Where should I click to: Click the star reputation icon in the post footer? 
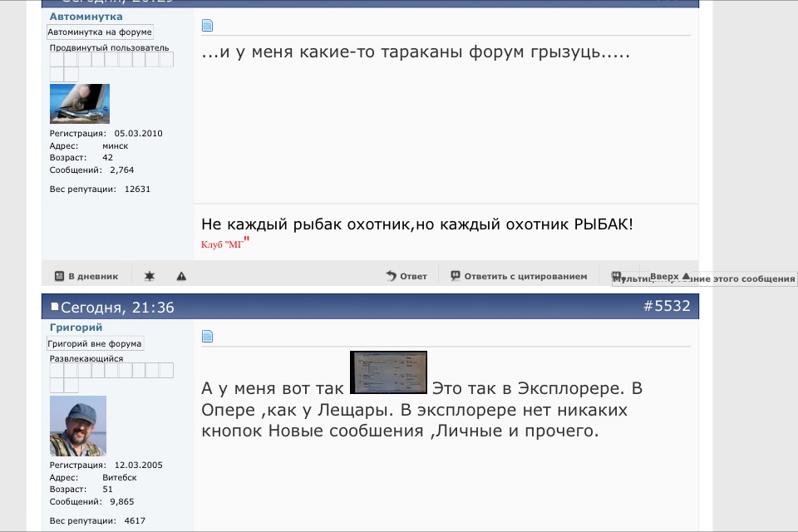coord(150,276)
